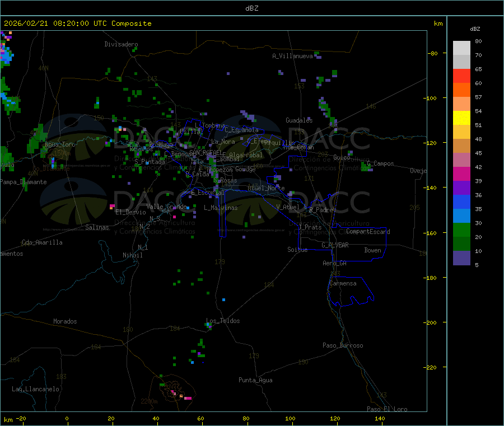
Task: Click the purple 36 dBZ legend swatch
Action: tap(461, 188)
